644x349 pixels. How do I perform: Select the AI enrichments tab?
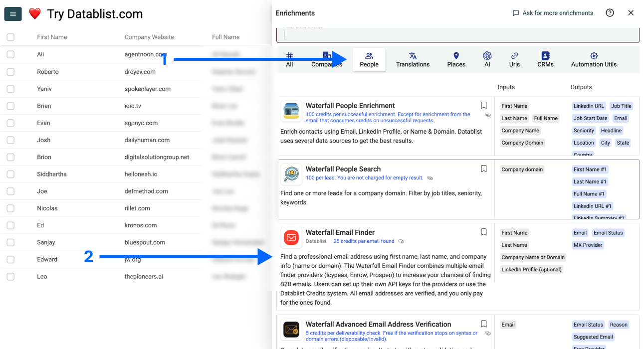(x=487, y=60)
